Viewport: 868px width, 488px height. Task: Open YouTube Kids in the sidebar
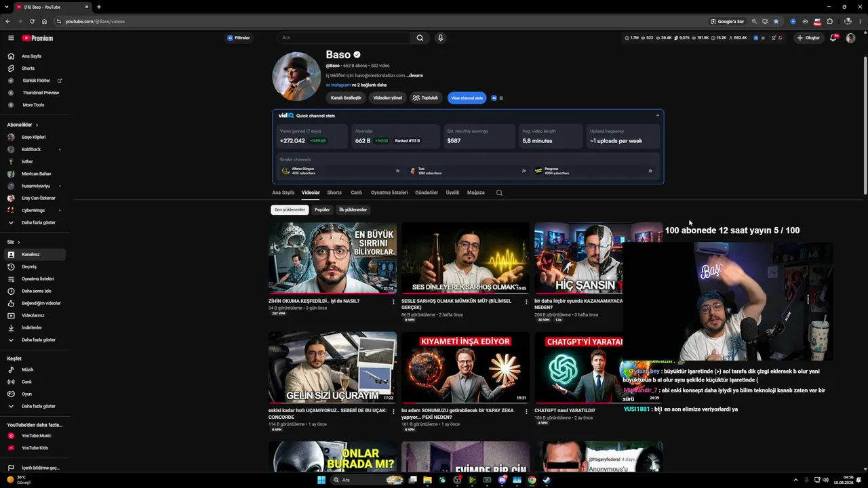click(35, 448)
